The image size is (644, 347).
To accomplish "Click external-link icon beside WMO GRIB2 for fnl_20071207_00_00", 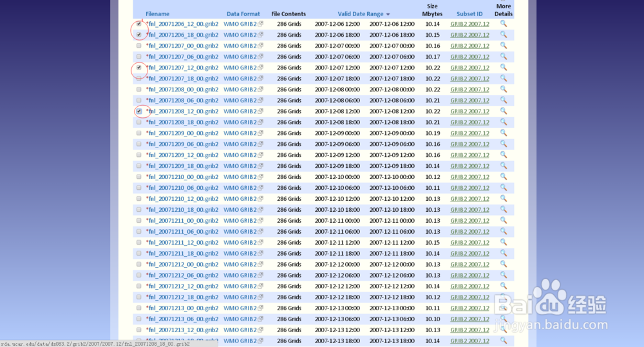I will coord(260,46).
